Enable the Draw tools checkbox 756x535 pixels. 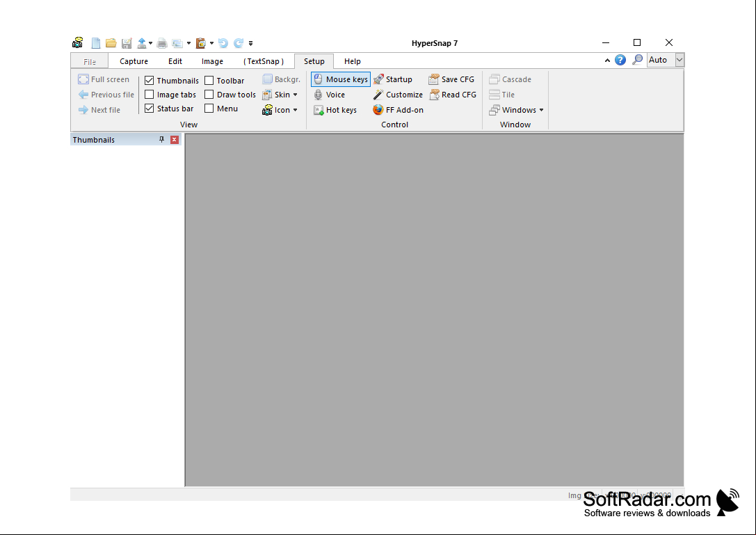pyautogui.click(x=209, y=95)
